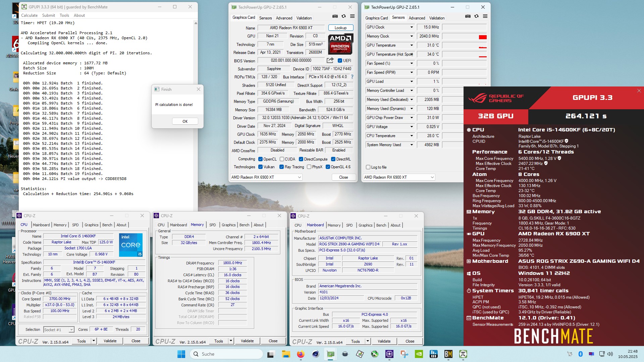Open Socket #1 selection dropdown in CPU-Z
This screenshot has height=362, width=644.
point(59,330)
